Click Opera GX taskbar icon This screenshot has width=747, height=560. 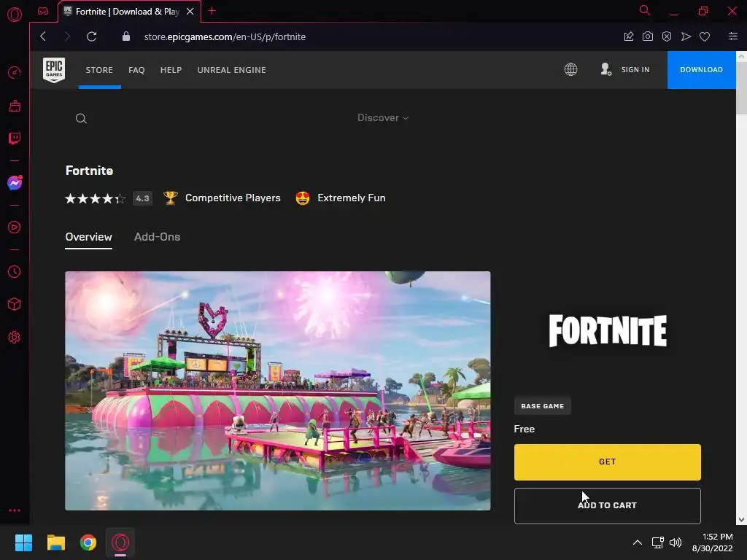coord(120,542)
